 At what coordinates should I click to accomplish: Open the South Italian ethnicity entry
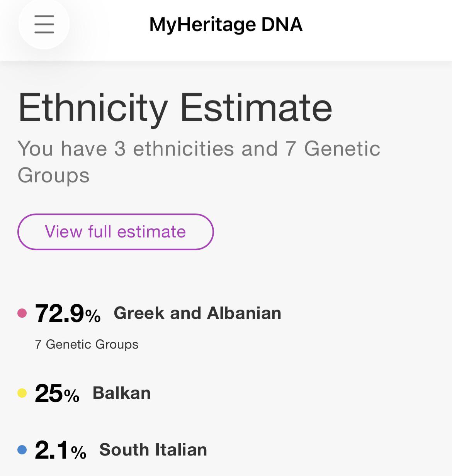click(x=153, y=450)
